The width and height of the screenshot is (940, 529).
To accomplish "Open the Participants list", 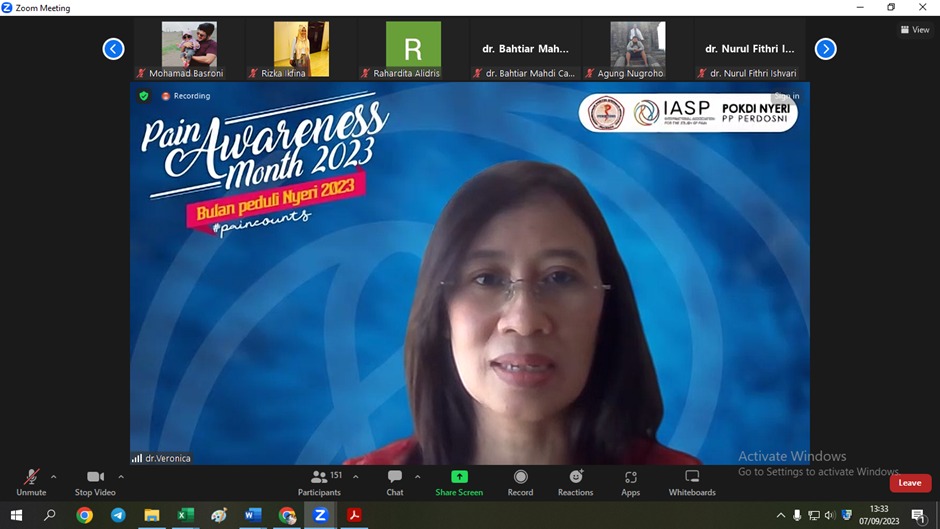I will pos(320,481).
